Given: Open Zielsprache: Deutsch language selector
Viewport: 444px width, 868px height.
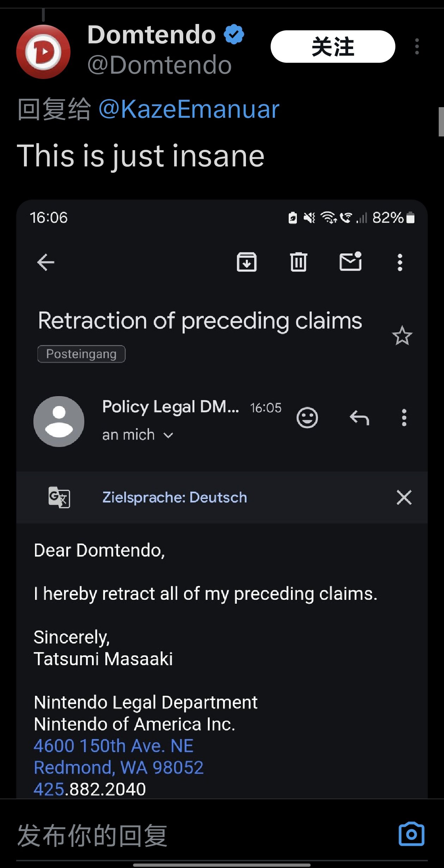Looking at the screenshot, I should [x=174, y=497].
